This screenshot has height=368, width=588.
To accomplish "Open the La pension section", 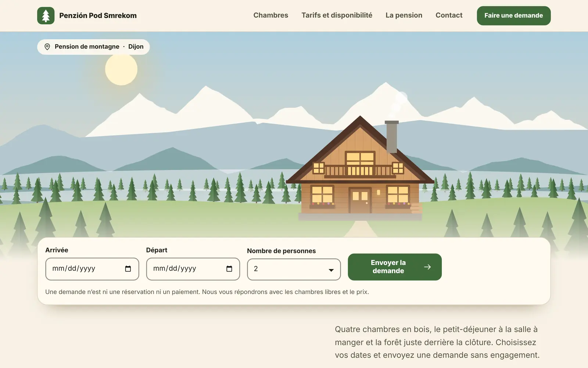I will click(404, 15).
